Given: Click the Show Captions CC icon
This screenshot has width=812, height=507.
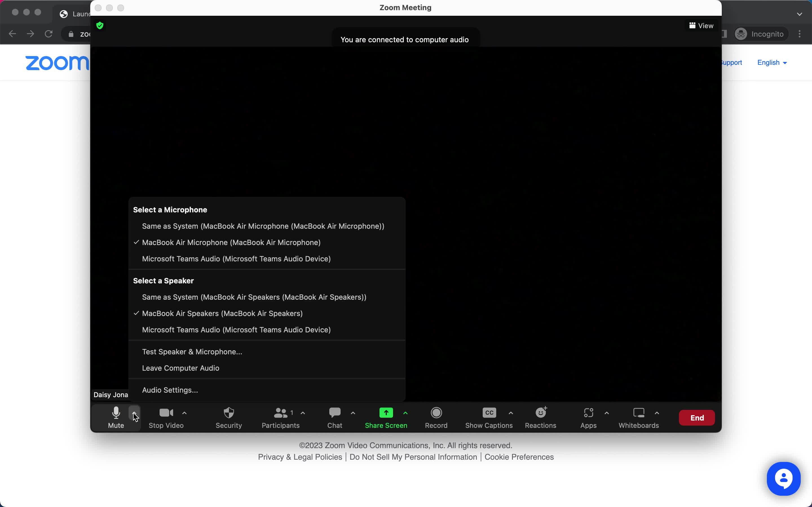Looking at the screenshot, I should pyautogui.click(x=489, y=412).
